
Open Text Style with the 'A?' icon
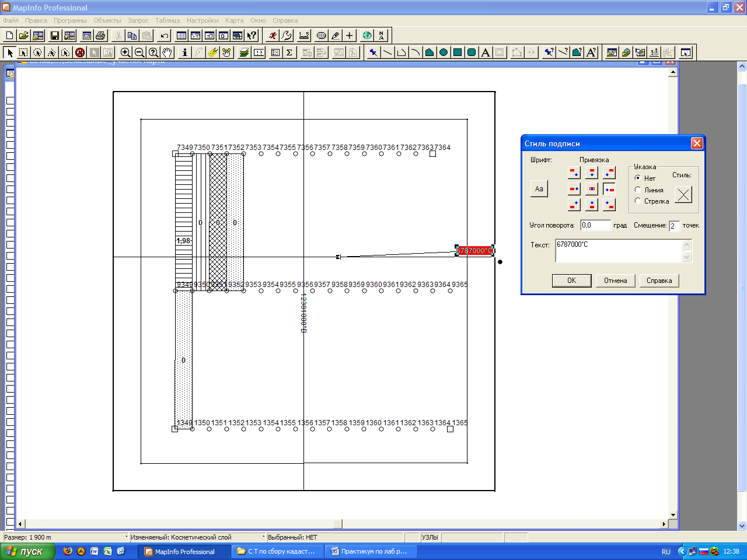click(x=591, y=52)
